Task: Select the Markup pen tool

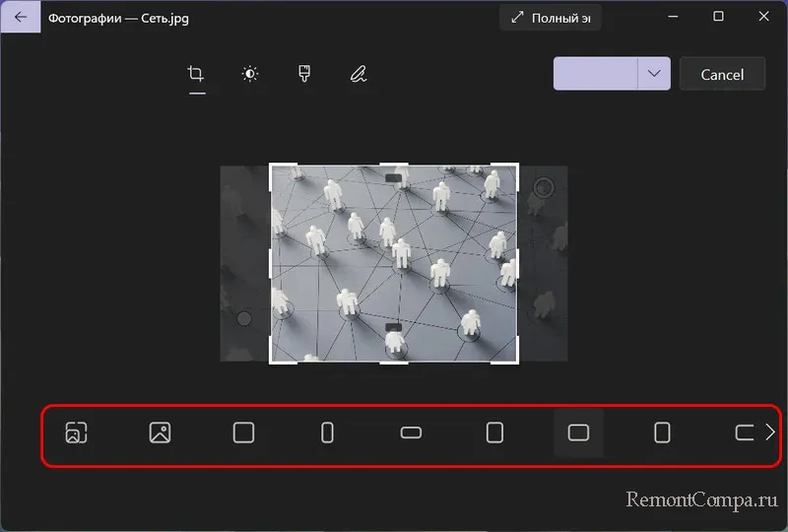Action: pyautogui.click(x=358, y=74)
